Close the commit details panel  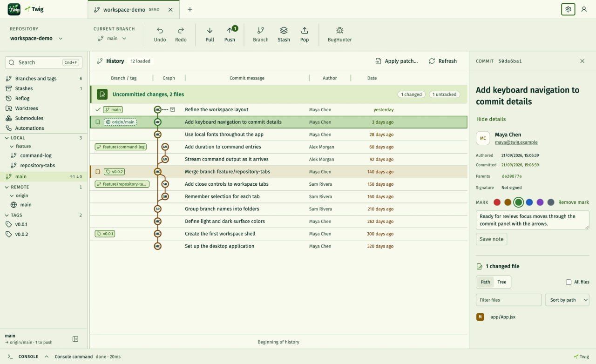[582, 61]
